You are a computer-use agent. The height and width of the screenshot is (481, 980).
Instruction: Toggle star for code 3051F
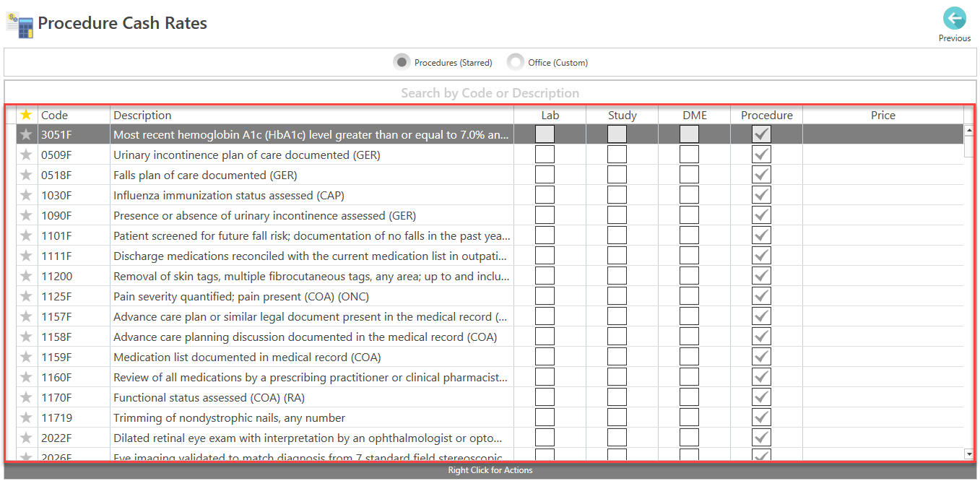(x=27, y=134)
